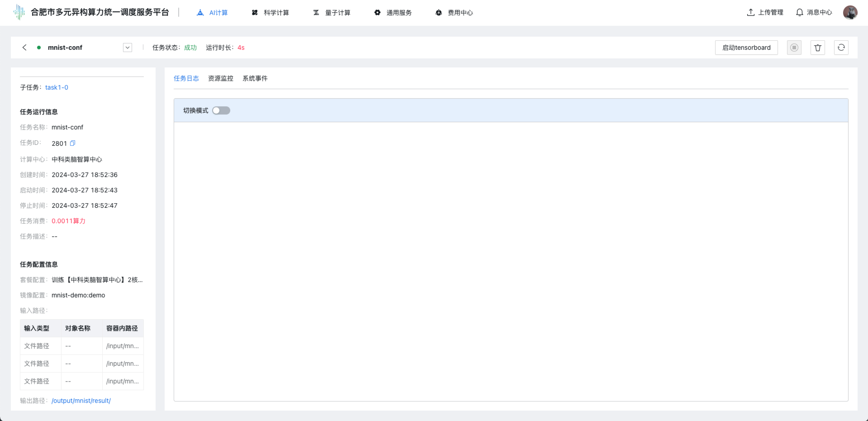
Task: Delete the task using trash icon
Action: [817, 48]
